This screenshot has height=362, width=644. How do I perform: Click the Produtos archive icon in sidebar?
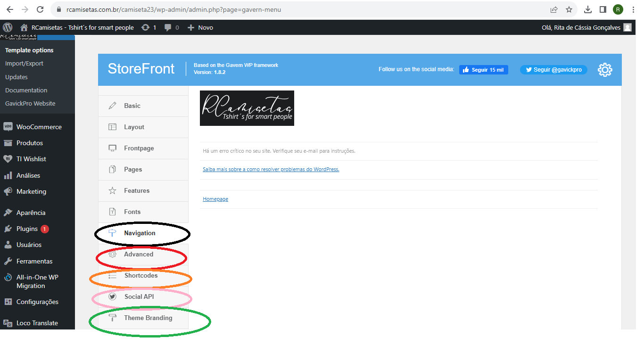pos(8,143)
